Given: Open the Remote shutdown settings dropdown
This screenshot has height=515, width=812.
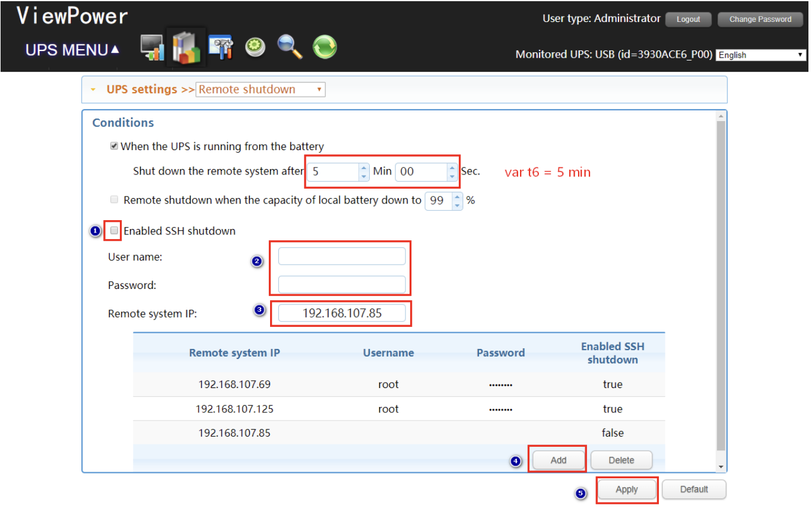Looking at the screenshot, I should click(x=260, y=90).
